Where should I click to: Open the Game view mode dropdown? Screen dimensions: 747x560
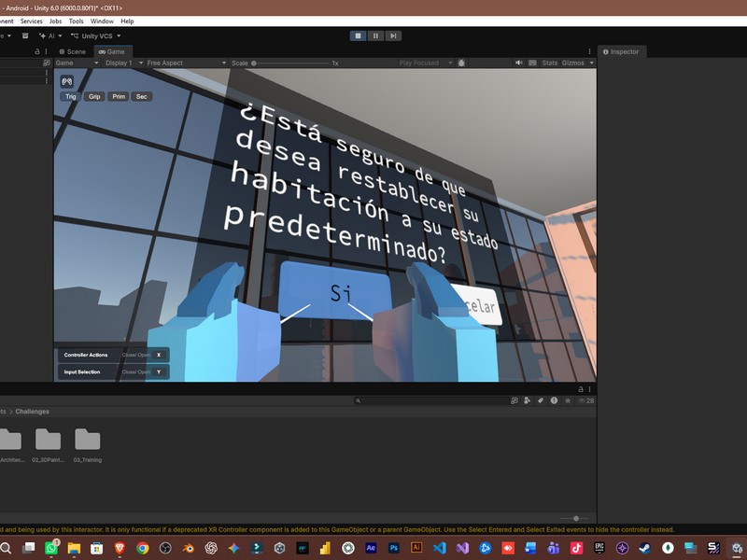click(x=77, y=63)
